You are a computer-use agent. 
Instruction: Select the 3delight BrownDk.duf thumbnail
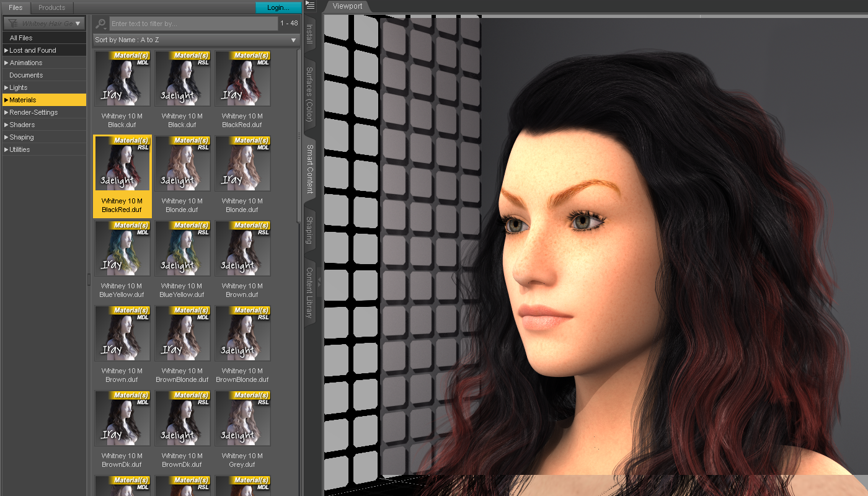pos(182,418)
